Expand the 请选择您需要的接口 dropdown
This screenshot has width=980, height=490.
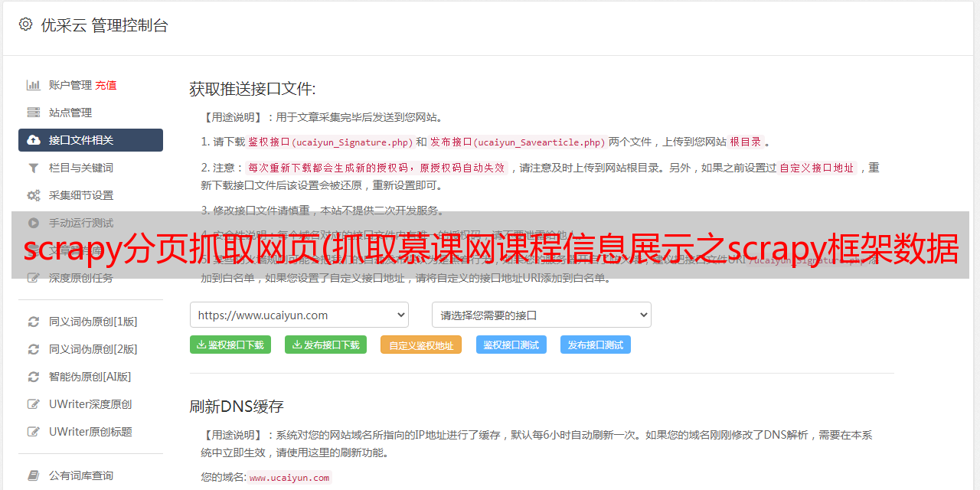(x=541, y=315)
